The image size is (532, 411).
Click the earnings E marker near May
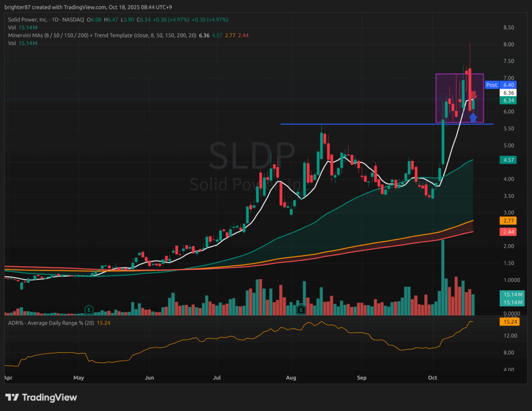(89, 309)
